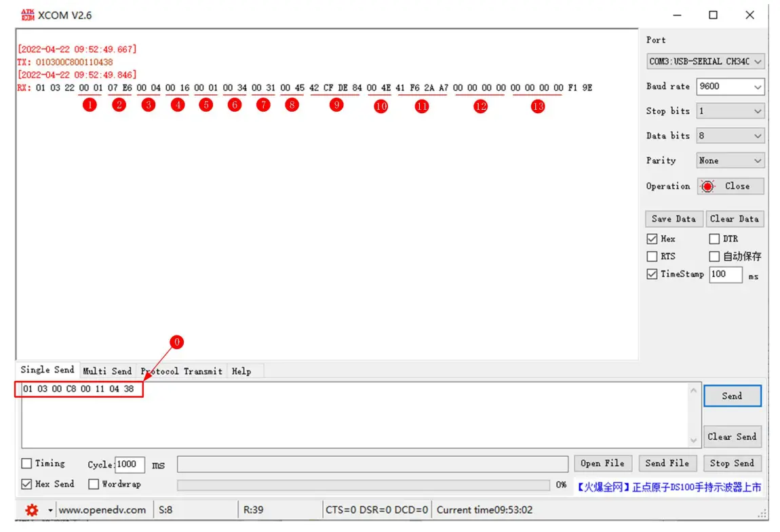Click Current time09:53:02 in status bar

pos(484,510)
